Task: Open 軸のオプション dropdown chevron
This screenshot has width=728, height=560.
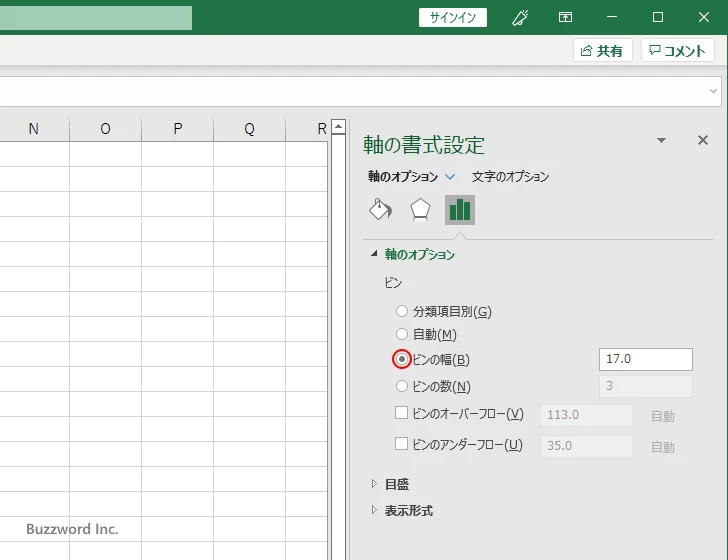Action: (x=450, y=177)
